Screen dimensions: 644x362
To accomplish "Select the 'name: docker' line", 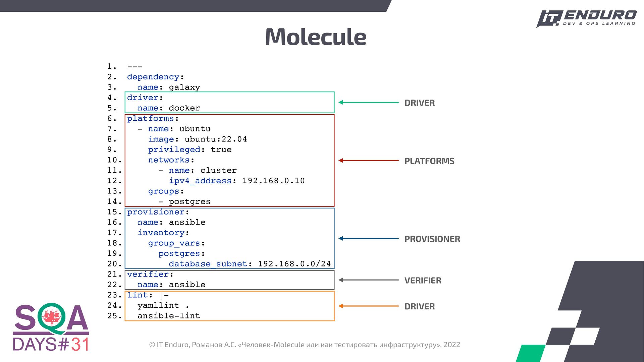I will 169,108.
